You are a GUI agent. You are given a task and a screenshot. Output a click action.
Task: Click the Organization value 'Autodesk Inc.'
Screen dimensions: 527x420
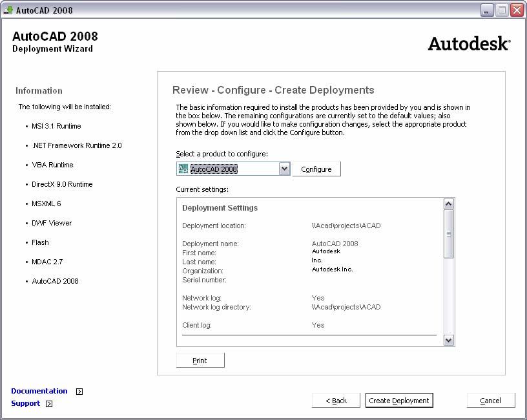332,269
